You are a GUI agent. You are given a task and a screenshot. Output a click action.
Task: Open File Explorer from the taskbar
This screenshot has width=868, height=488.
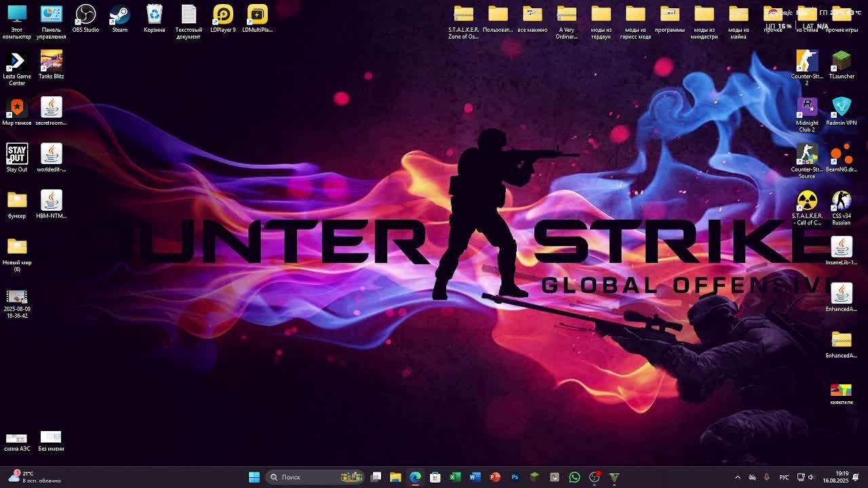[395, 477]
